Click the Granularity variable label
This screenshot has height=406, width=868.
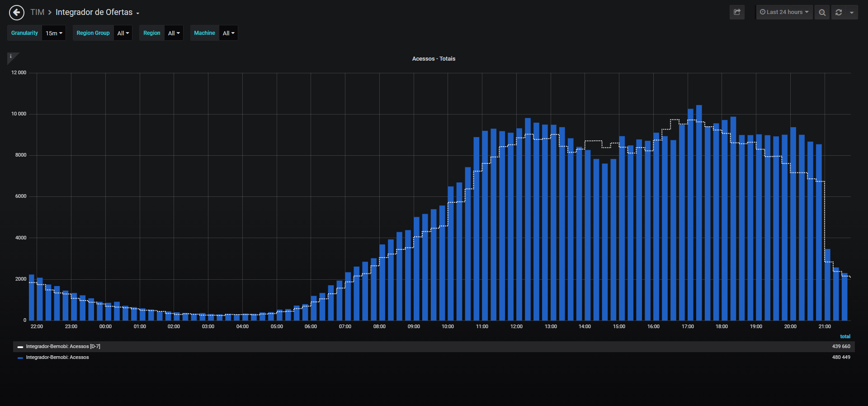click(x=24, y=33)
